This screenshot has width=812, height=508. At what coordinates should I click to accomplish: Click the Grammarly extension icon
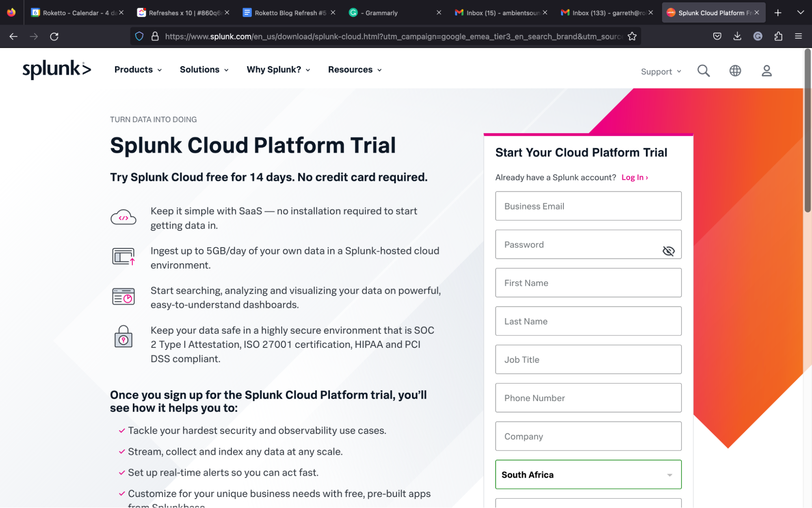click(758, 36)
